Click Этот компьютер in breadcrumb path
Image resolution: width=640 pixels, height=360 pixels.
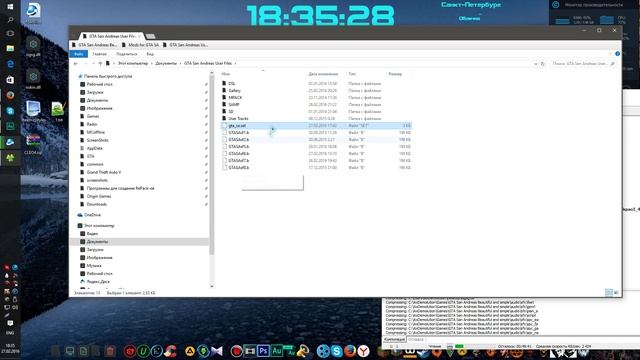(x=133, y=64)
